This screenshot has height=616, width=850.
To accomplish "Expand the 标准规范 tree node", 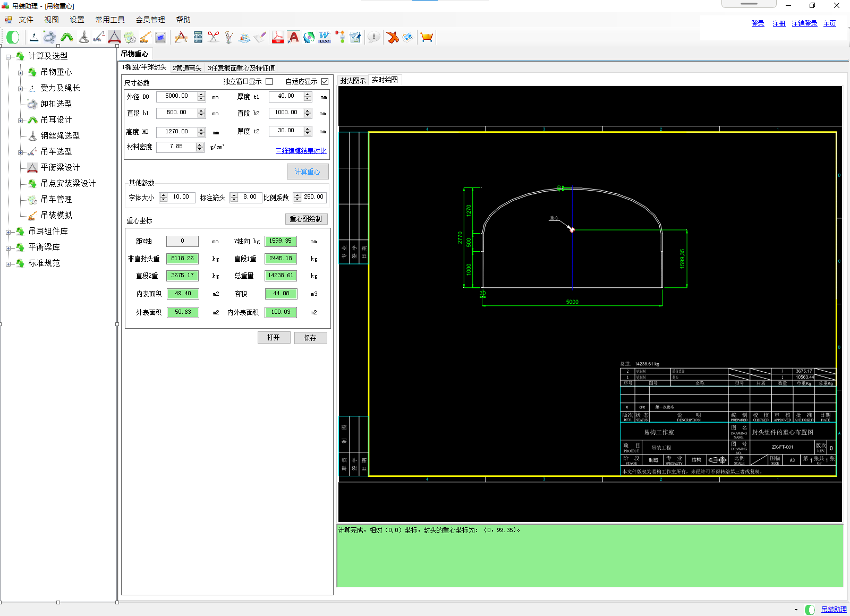I will [8, 264].
